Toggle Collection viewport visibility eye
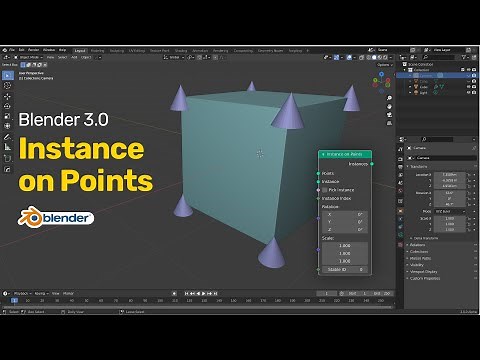Viewport: 480px width, 360px height. (469, 70)
